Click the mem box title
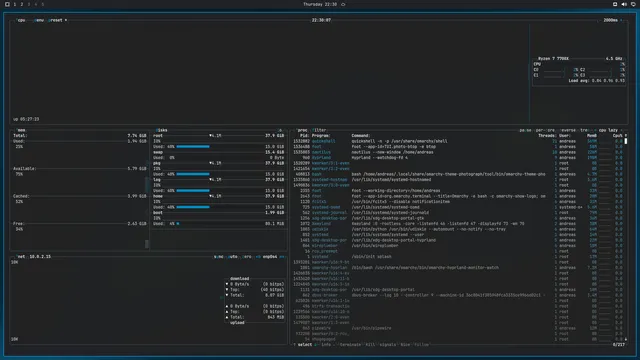The image size is (640, 360). (x=21, y=130)
